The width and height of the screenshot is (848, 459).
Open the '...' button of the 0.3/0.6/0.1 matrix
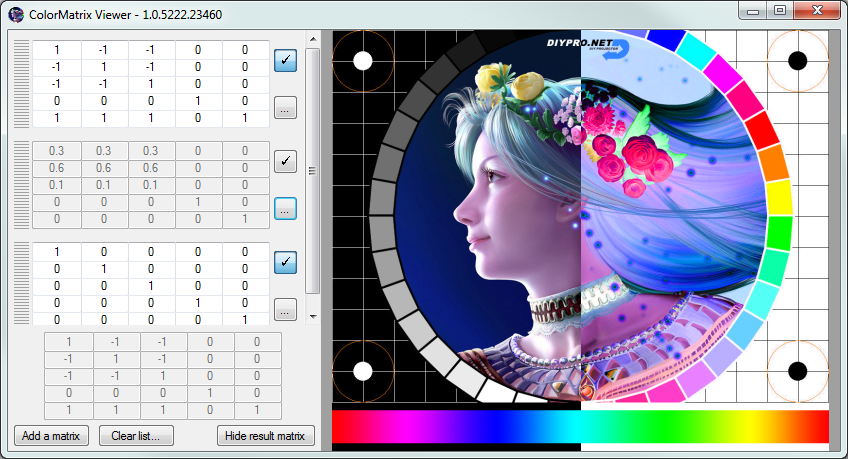point(285,208)
